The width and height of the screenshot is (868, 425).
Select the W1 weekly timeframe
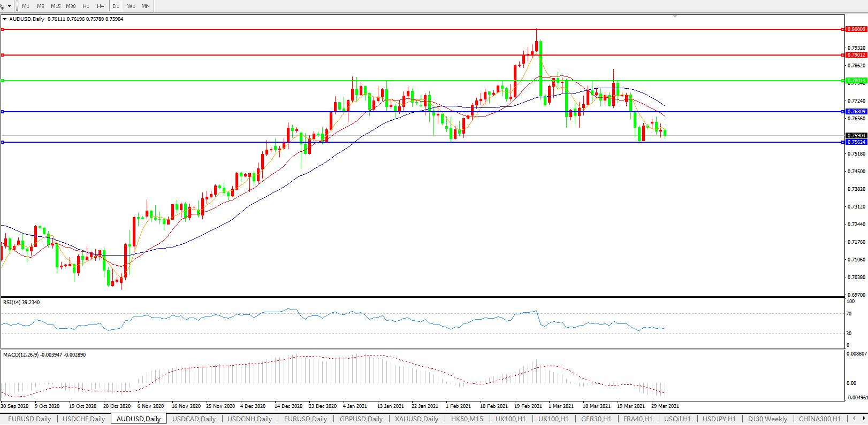131,6
